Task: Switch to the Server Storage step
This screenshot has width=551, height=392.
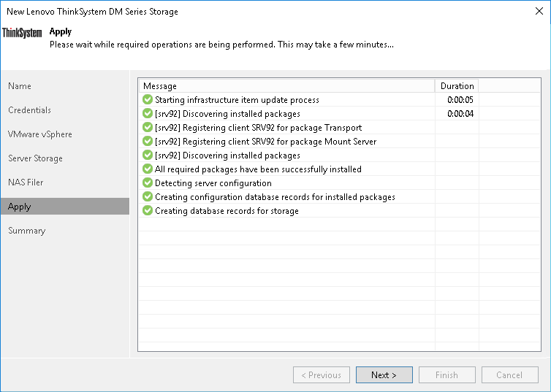Action: coord(35,158)
